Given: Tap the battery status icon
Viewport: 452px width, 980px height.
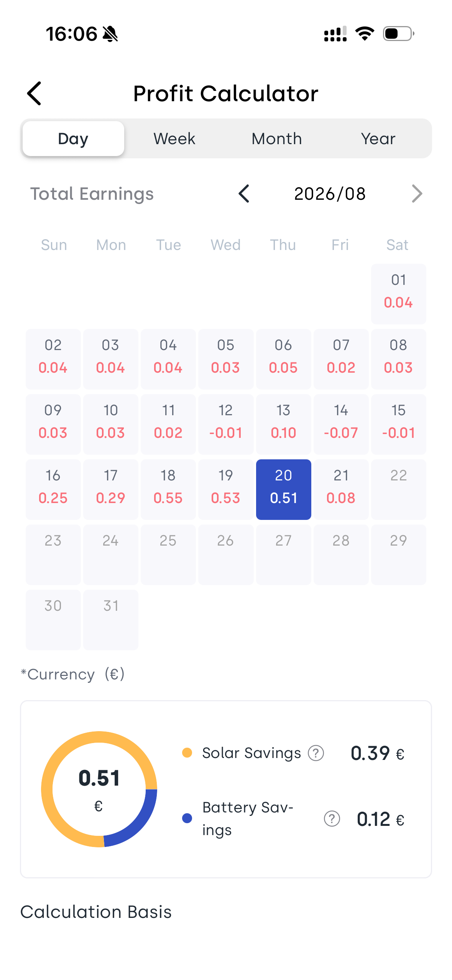Looking at the screenshot, I should click(x=399, y=34).
